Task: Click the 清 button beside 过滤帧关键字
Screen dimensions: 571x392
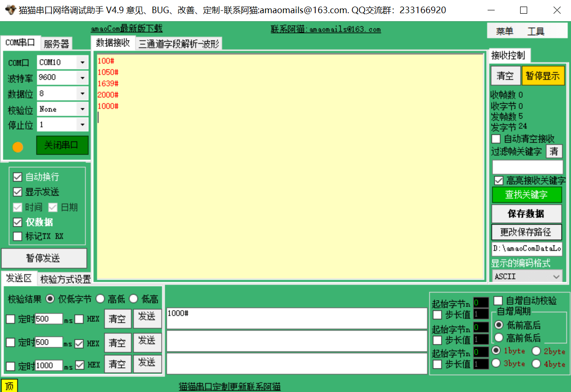Action: (554, 151)
